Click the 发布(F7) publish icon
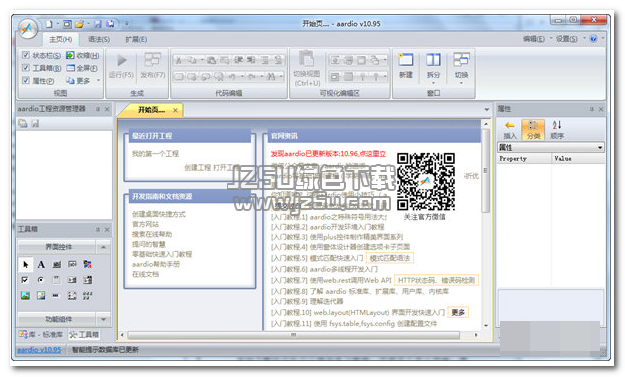 152,59
